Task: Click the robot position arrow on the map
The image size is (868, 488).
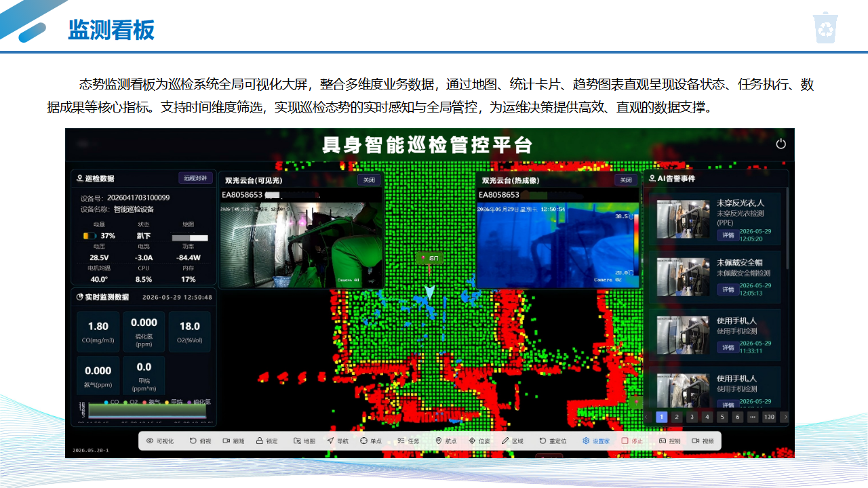Action: pyautogui.click(x=429, y=291)
